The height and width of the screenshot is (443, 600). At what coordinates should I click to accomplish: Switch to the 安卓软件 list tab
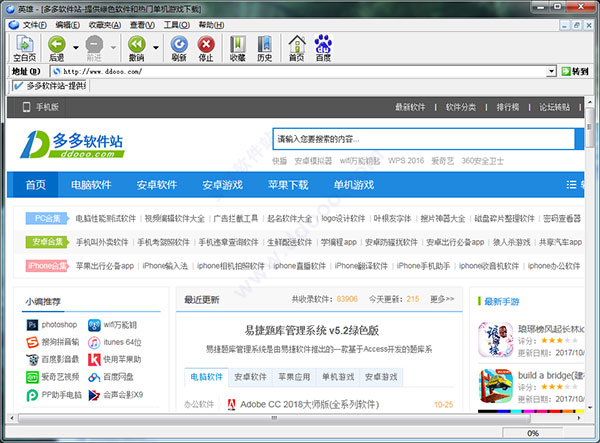250,377
